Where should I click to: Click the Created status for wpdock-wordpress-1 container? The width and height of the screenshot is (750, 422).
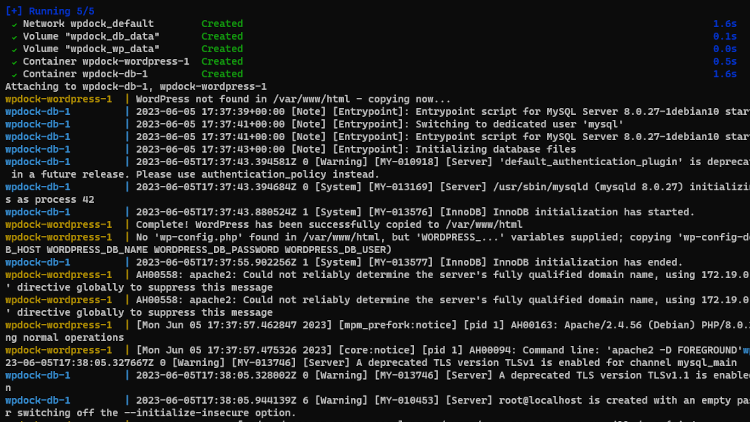coord(222,61)
